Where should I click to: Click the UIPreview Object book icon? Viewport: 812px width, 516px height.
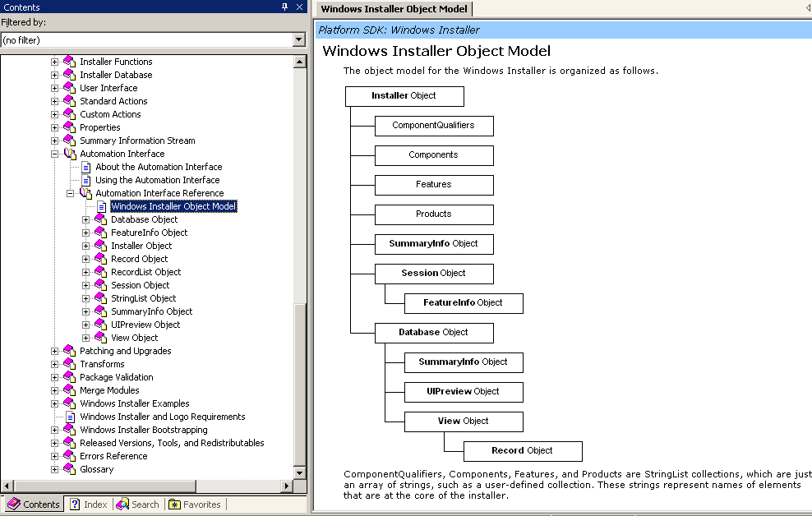100,325
